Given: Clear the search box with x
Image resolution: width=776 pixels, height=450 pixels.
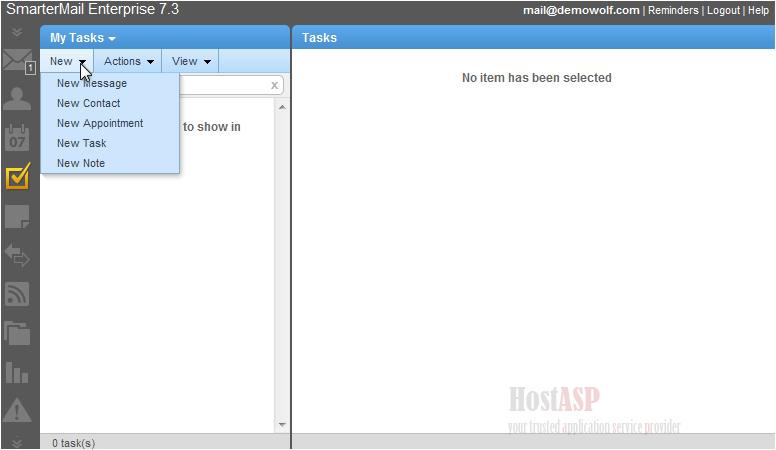Looking at the screenshot, I should [274, 86].
